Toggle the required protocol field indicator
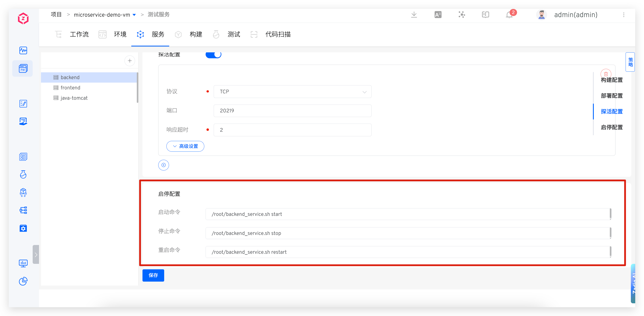 click(x=208, y=92)
